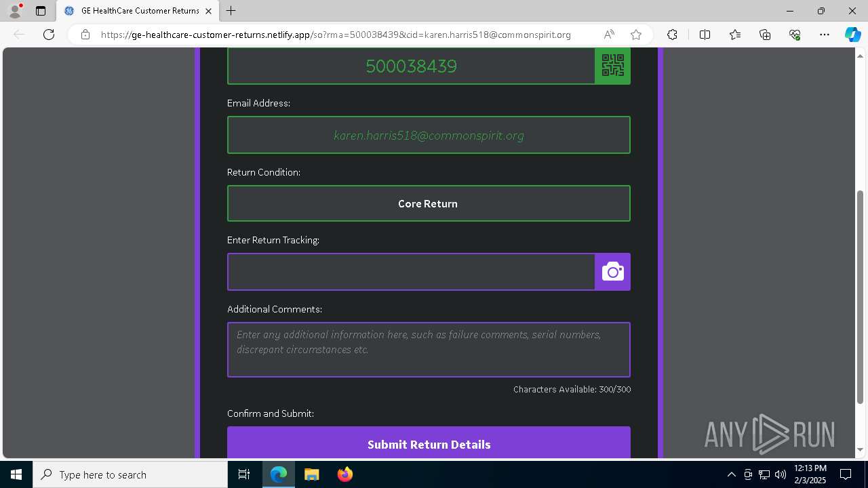Restore down the browser window
Viewport: 868px width, 488px height.
(821, 11)
